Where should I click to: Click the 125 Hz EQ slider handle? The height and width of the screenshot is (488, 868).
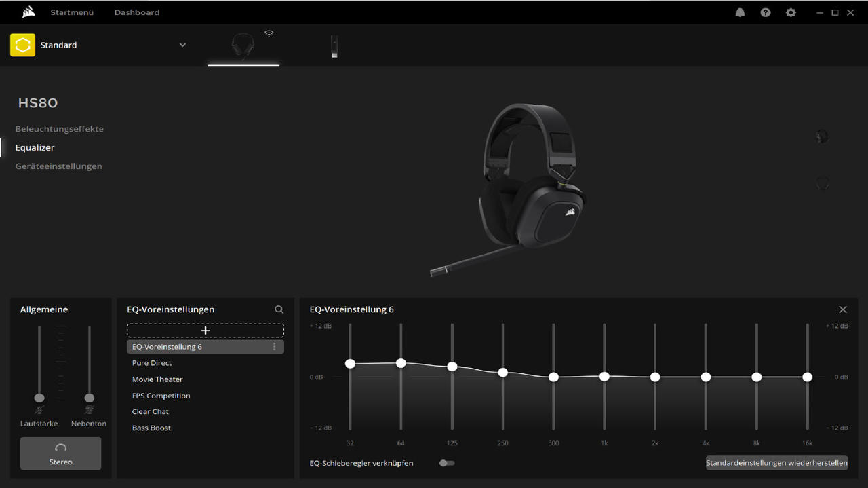point(452,367)
